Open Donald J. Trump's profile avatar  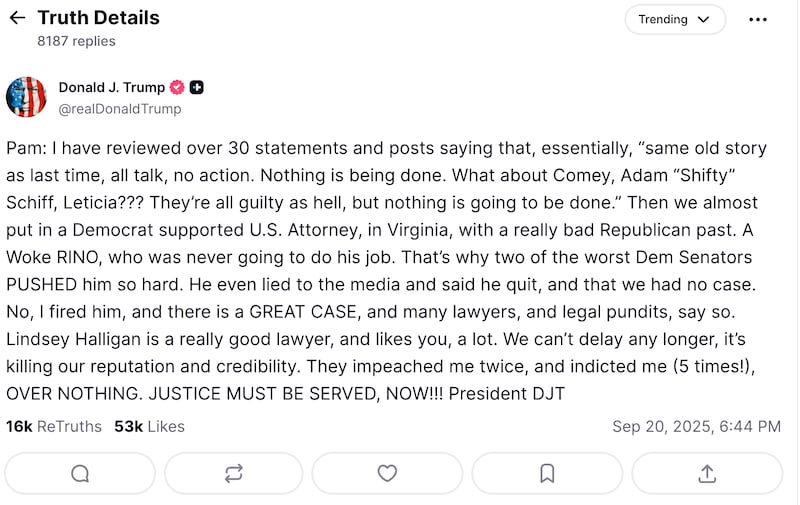(x=27, y=97)
